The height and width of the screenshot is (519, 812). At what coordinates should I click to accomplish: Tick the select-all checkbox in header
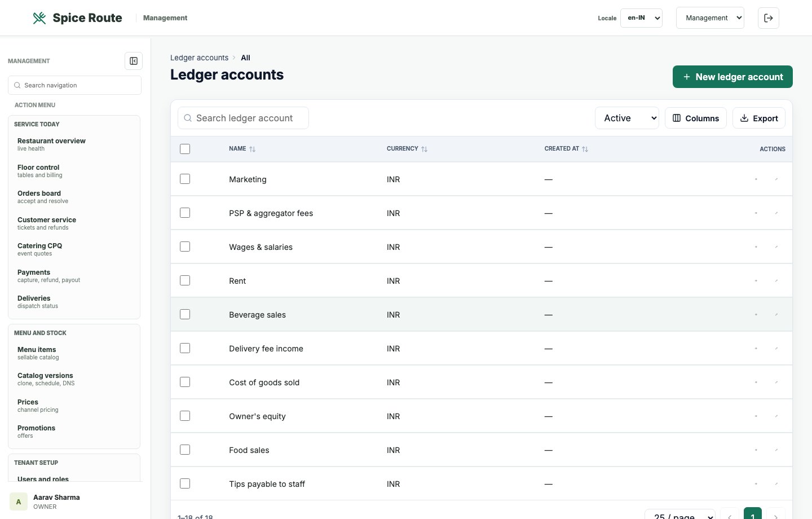(x=185, y=149)
